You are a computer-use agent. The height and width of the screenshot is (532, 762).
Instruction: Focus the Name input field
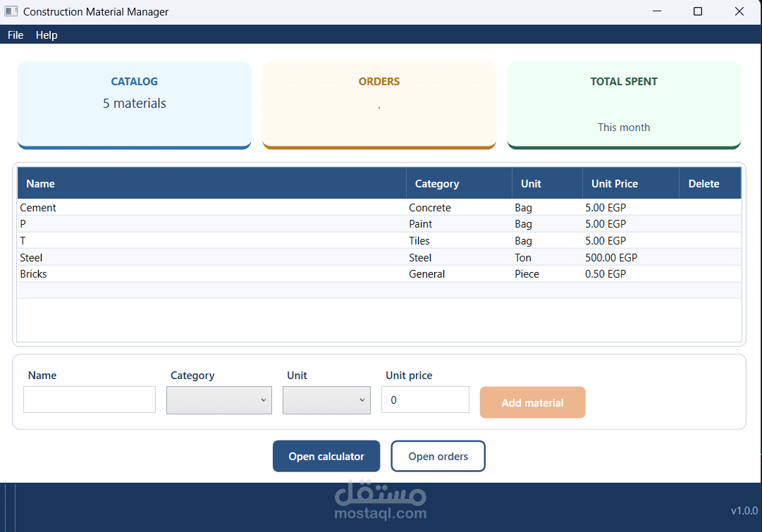tap(90, 400)
